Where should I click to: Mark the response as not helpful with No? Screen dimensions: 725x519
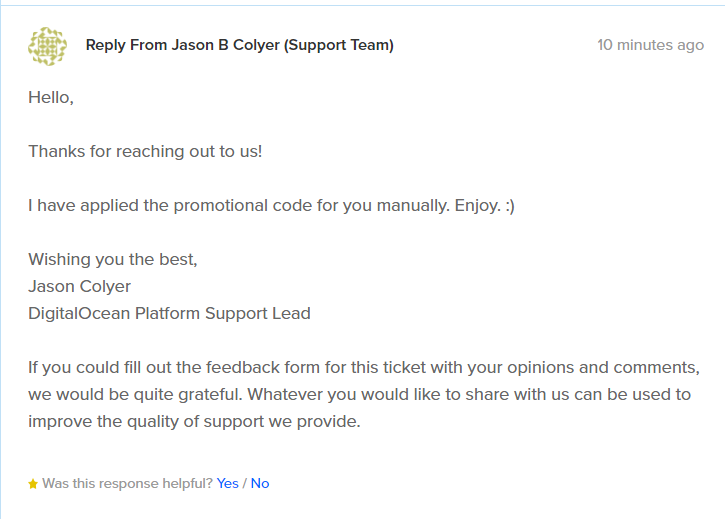260,483
